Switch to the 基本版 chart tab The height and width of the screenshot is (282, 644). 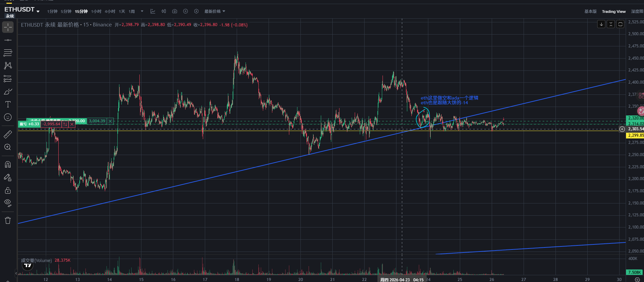pos(590,12)
